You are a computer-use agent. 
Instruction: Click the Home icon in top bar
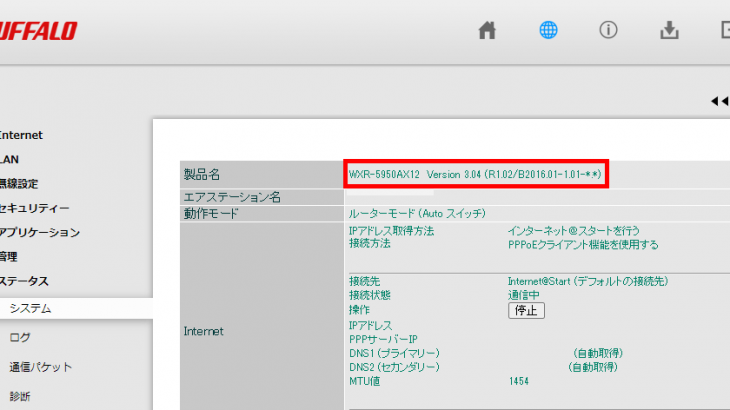(487, 30)
